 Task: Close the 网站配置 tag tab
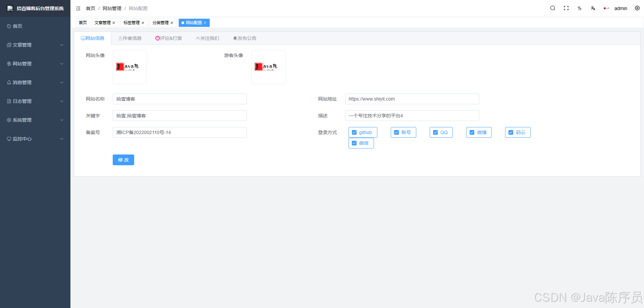[x=205, y=23]
